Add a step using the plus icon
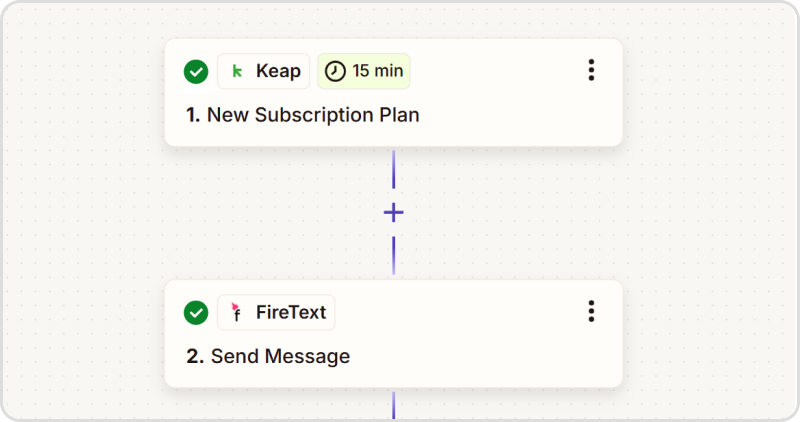Screen dimensions: 800x422 [x=393, y=212]
